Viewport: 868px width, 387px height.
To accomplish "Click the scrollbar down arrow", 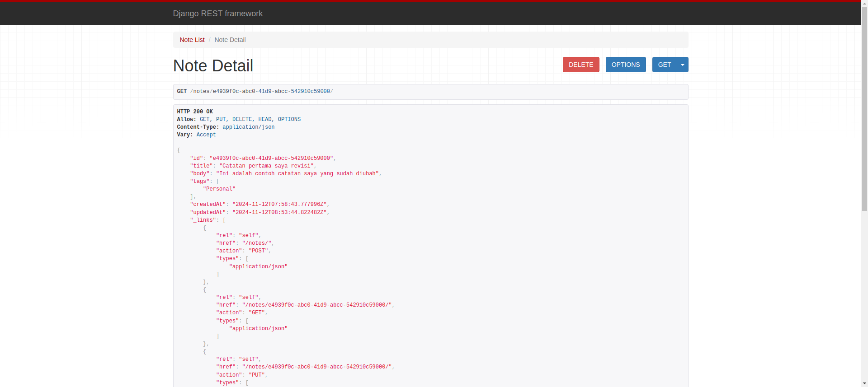I will pos(864,383).
